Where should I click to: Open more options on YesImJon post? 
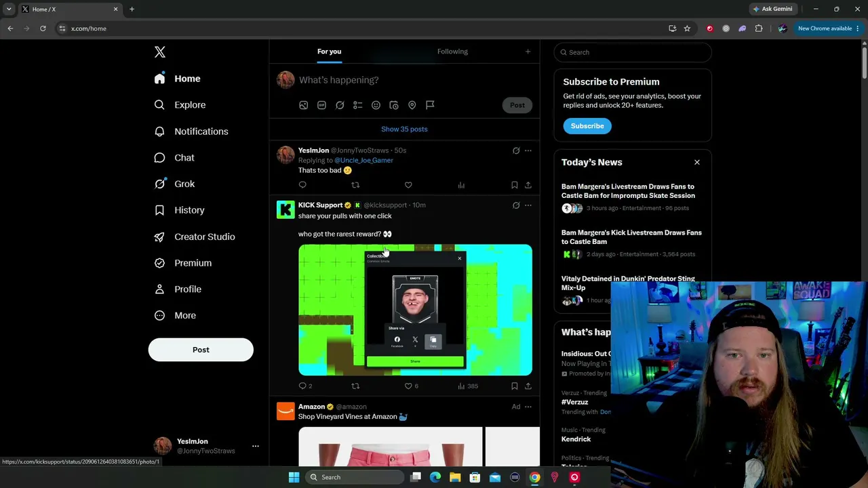(528, 150)
